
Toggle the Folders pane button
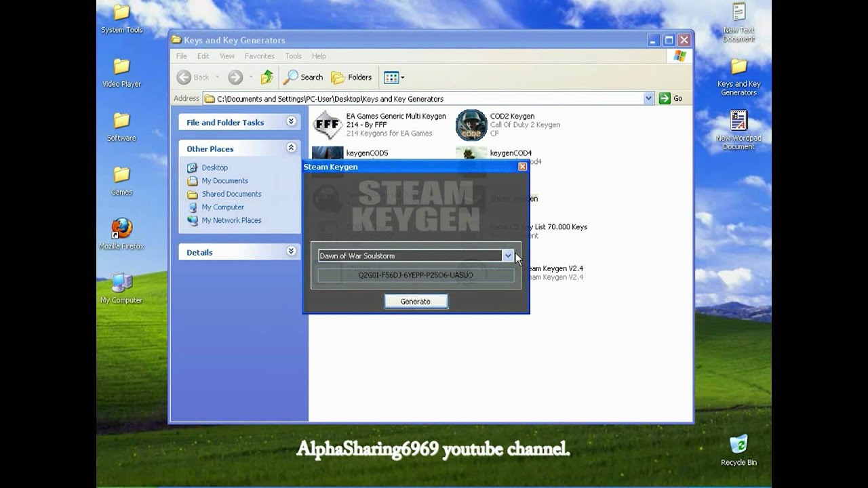[351, 77]
